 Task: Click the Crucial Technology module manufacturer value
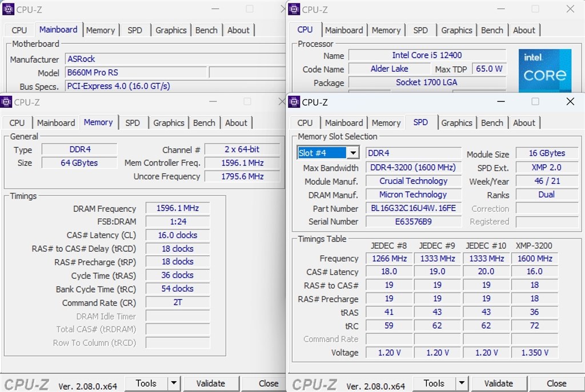414,181
